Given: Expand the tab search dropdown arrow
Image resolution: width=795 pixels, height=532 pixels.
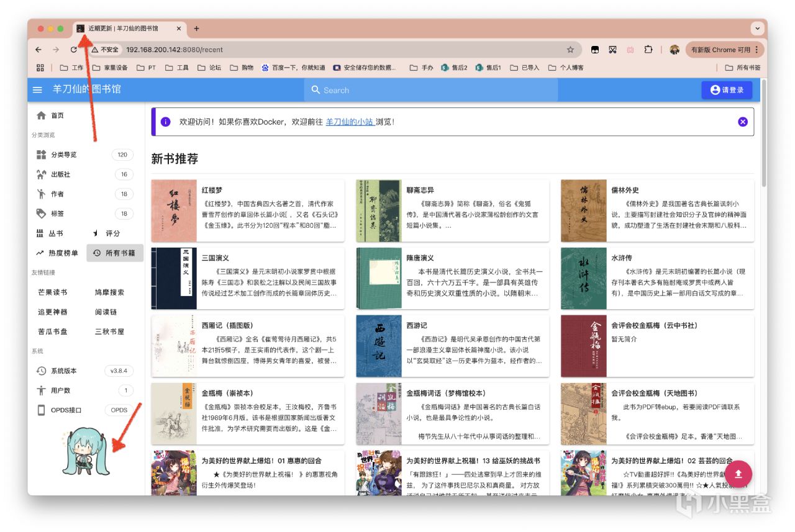Looking at the screenshot, I should [757, 29].
